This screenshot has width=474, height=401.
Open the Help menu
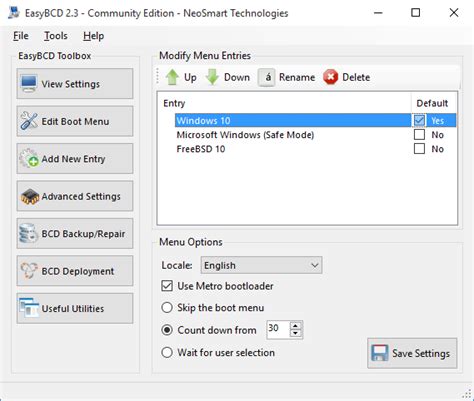pyautogui.click(x=93, y=36)
